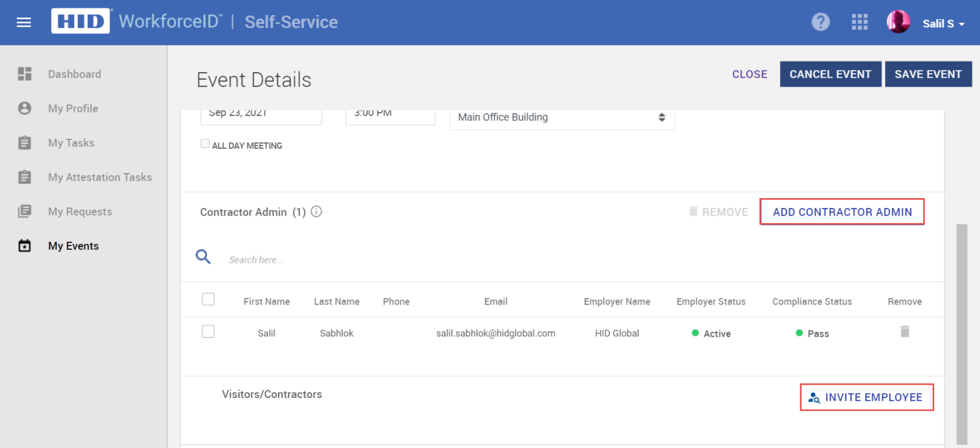The image size is (980, 448).
Task: Click the Employer Status column header
Action: tap(711, 302)
